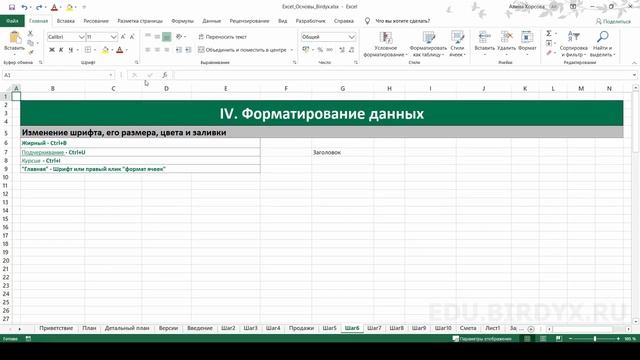Select the cell containing Заголовок
640x360 pixels.
342,152
